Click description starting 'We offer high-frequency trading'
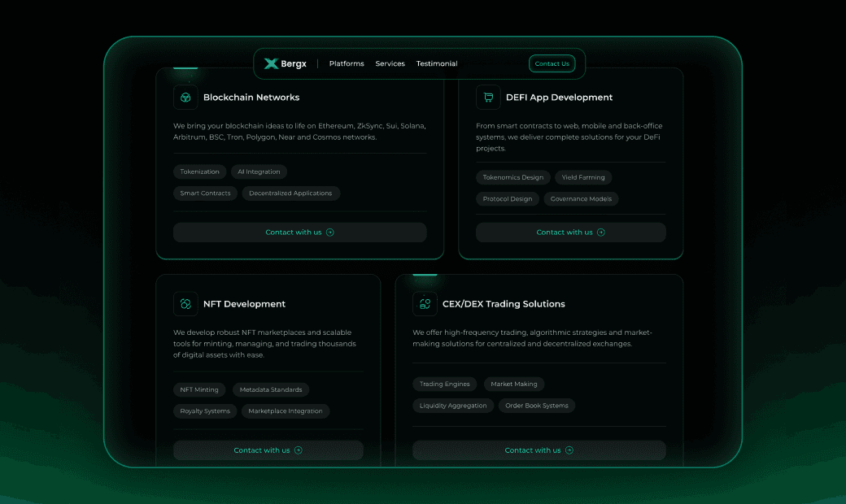The width and height of the screenshot is (846, 504). [x=533, y=338]
